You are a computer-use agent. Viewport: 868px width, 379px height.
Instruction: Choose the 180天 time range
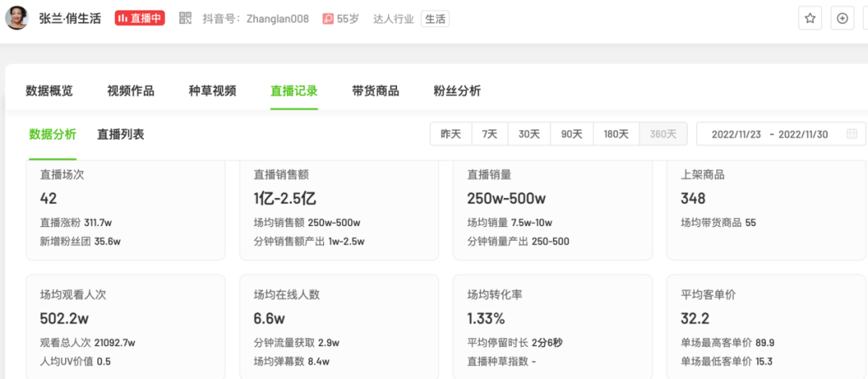[616, 134]
